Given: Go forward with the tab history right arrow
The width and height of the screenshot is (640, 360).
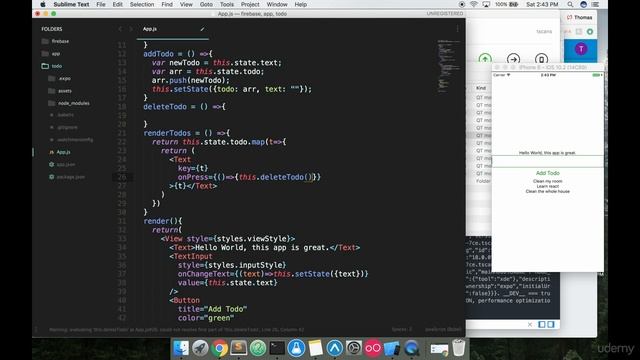Looking at the screenshot, I should click(x=131, y=29).
